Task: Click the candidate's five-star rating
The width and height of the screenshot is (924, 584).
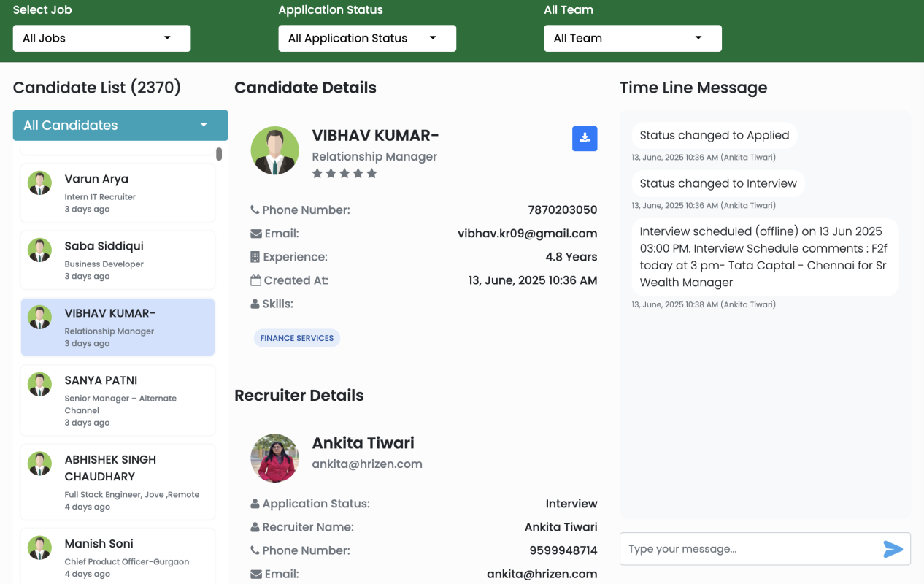Action: click(x=344, y=174)
